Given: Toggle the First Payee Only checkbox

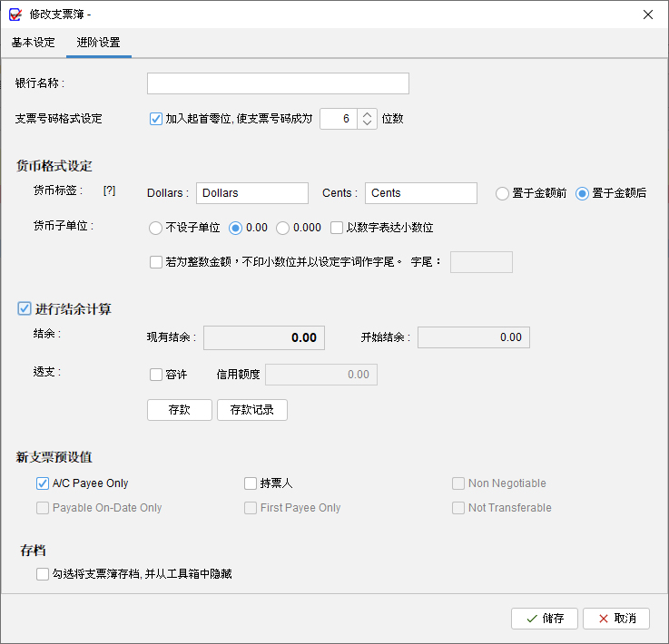Looking at the screenshot, I should [x=250, y=508].
